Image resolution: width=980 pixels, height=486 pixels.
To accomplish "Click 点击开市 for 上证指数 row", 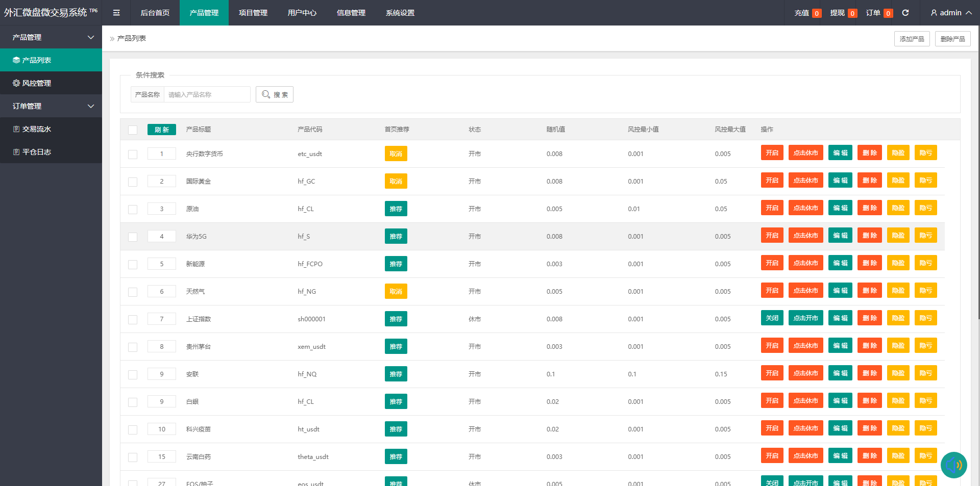I will [x=805, y=318].
